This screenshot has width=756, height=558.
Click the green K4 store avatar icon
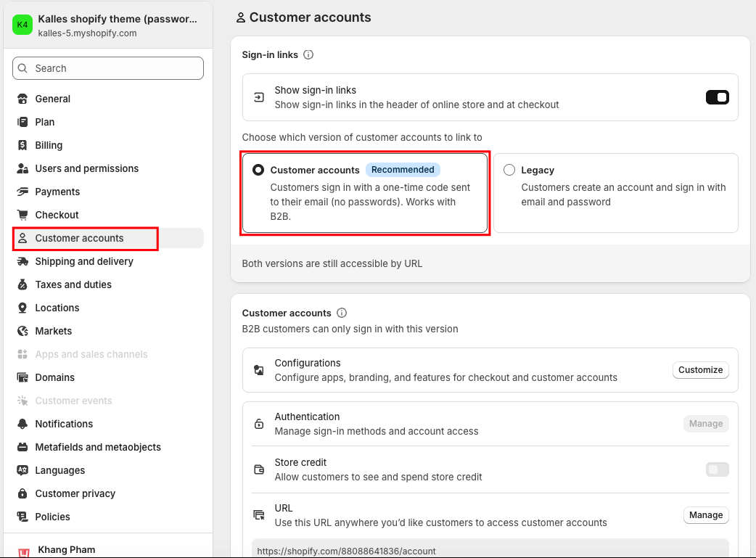click(x=22, y=25)
